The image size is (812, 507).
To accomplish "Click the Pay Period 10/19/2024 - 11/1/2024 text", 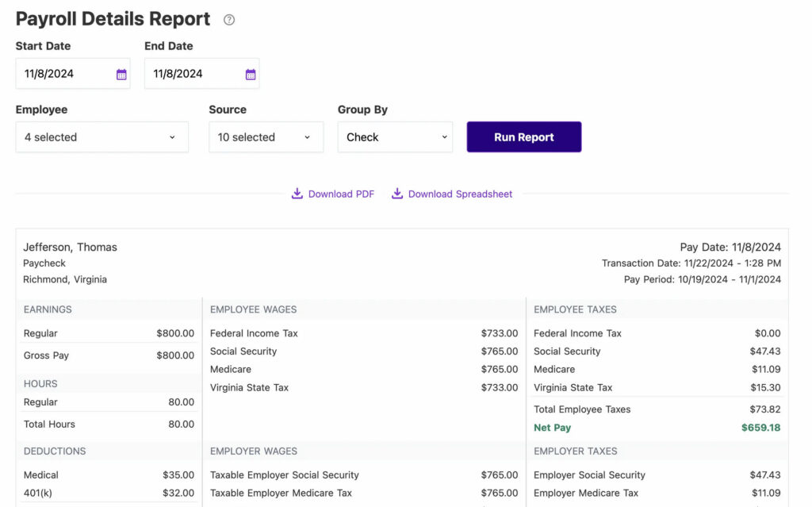I will coord(703,279).
